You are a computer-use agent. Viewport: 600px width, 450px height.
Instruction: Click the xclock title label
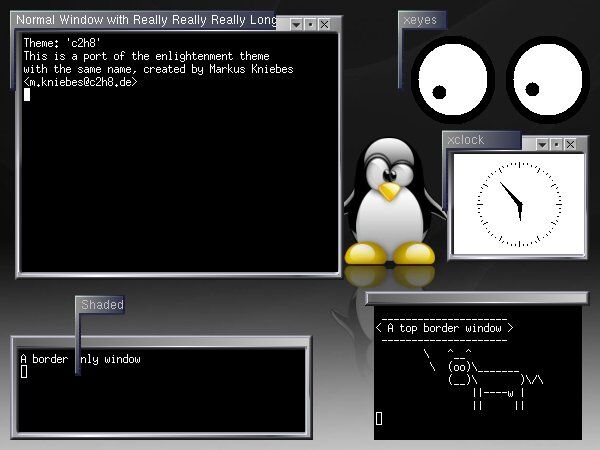(466, 140)
